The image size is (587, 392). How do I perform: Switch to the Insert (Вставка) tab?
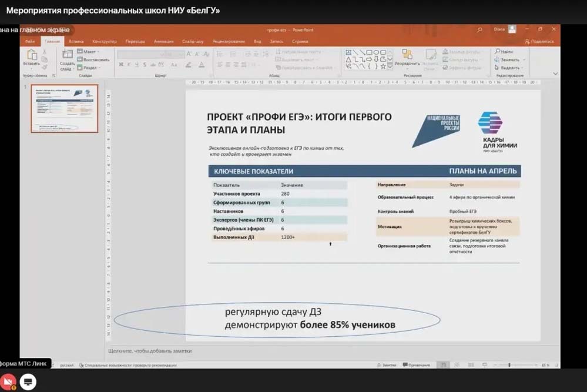pyautogui.click(x=76, y=42)
